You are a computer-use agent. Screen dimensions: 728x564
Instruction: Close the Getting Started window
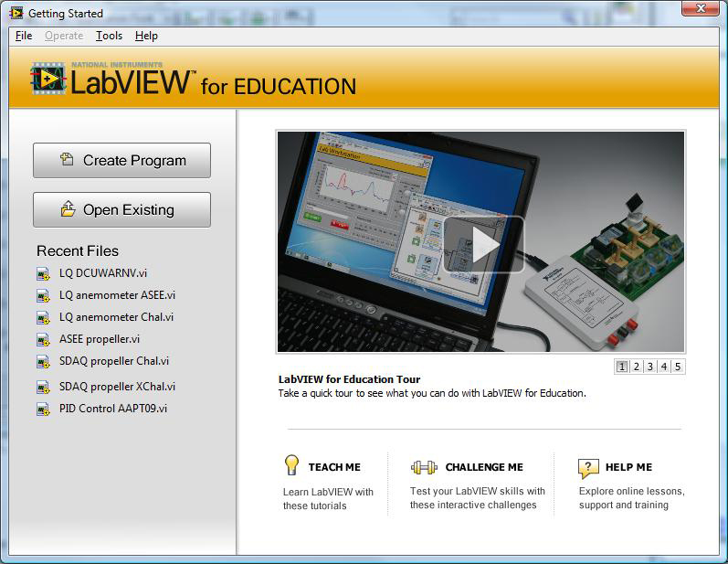click(701, 8)
